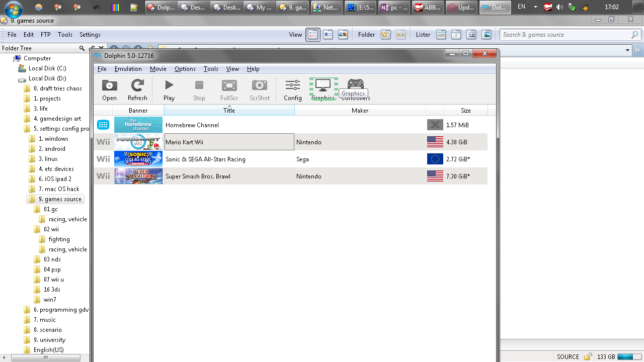
Task: Click the Windows Start orb
Action: [x=14, y=9]
